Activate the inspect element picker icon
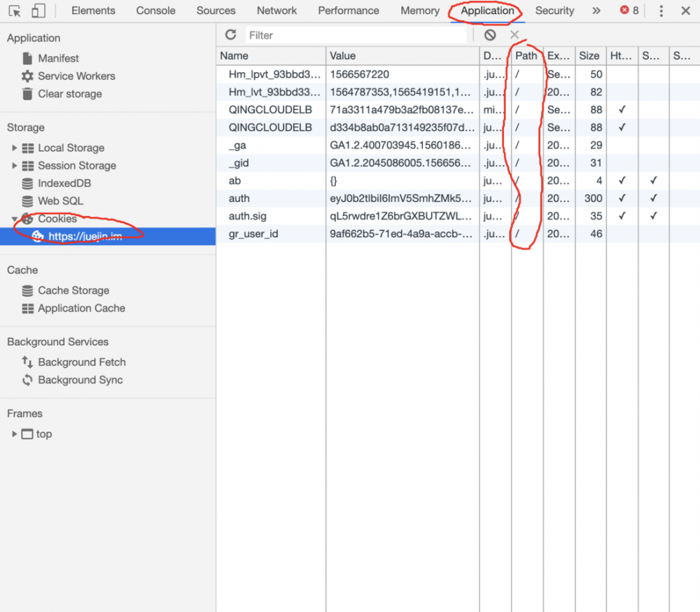Screen dimensions: 700x612 coord(14,10)
